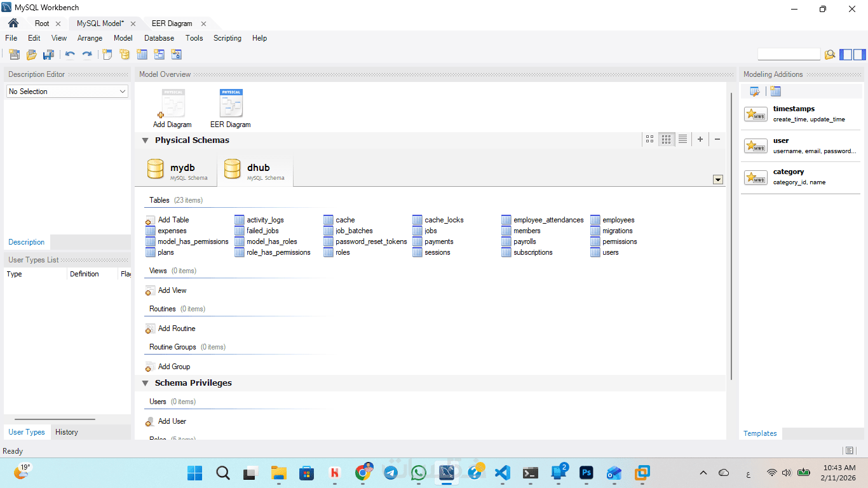Viewport: 868px width, 488px height.
Task: Click the Model Overview vertical scrollbar
Action: 731,235
